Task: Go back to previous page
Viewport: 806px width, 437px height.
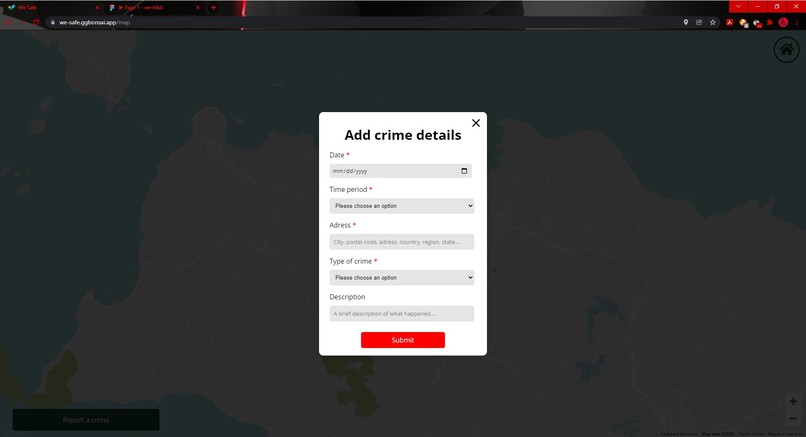Action: point(8,22)
